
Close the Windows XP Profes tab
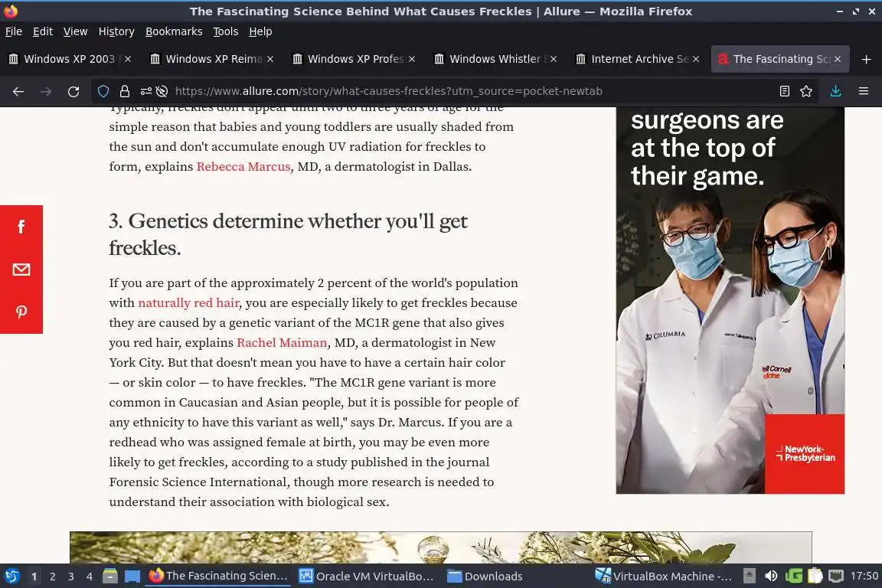coord(412,59)
